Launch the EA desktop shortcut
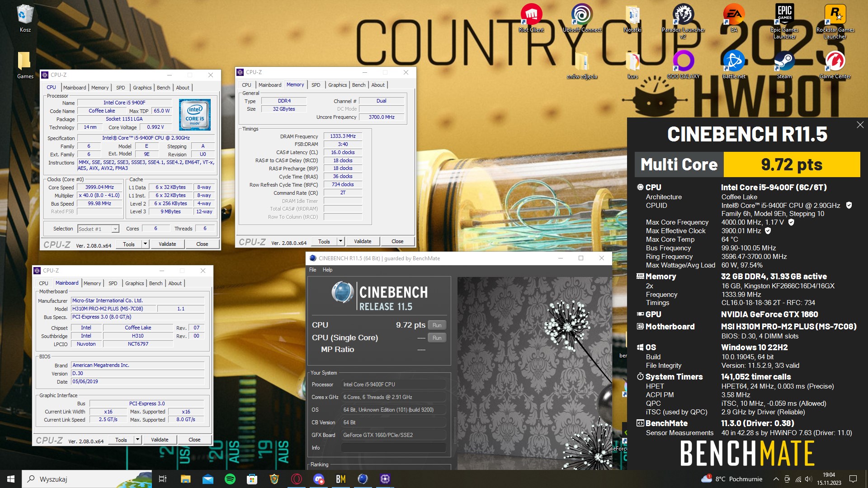Viewport: 868px width, 488px height. pyautogui.click(x=734, y=18)
